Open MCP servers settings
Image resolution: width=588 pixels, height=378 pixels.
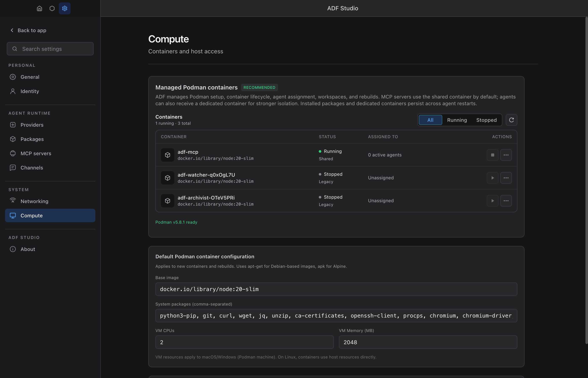[x=50, y=154]
